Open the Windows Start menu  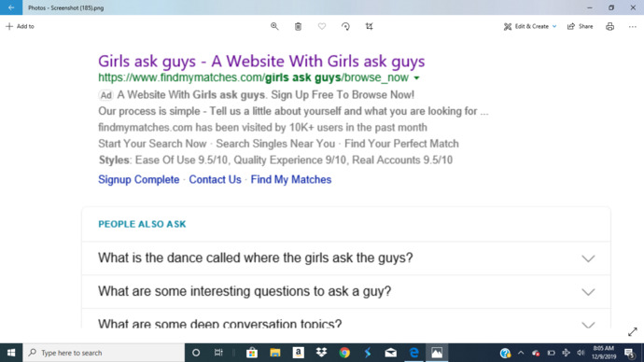11,353
